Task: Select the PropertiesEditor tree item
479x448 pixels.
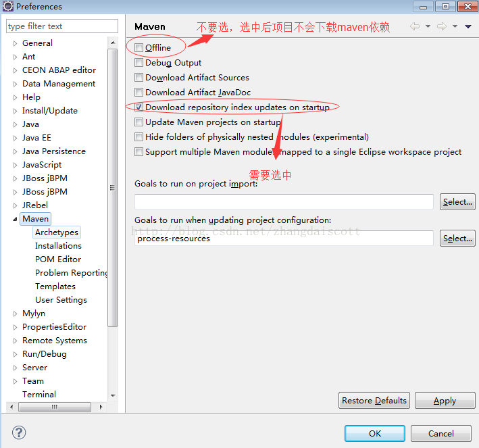Action: pos(54,326)
